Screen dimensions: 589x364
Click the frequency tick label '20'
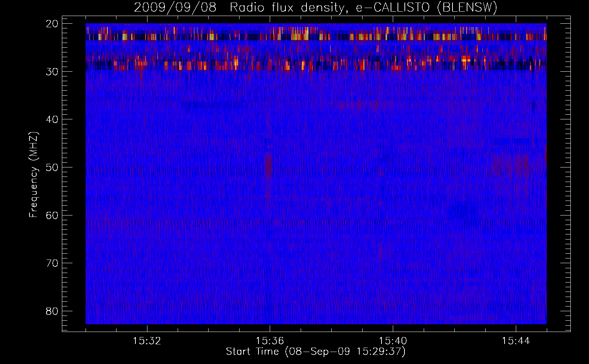click(52, 24)
